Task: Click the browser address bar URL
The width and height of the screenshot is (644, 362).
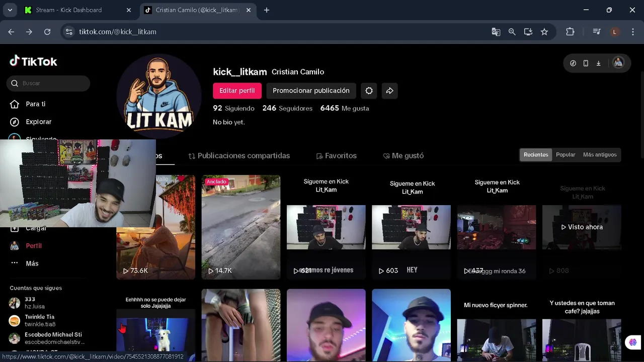Action: [118, 32]
